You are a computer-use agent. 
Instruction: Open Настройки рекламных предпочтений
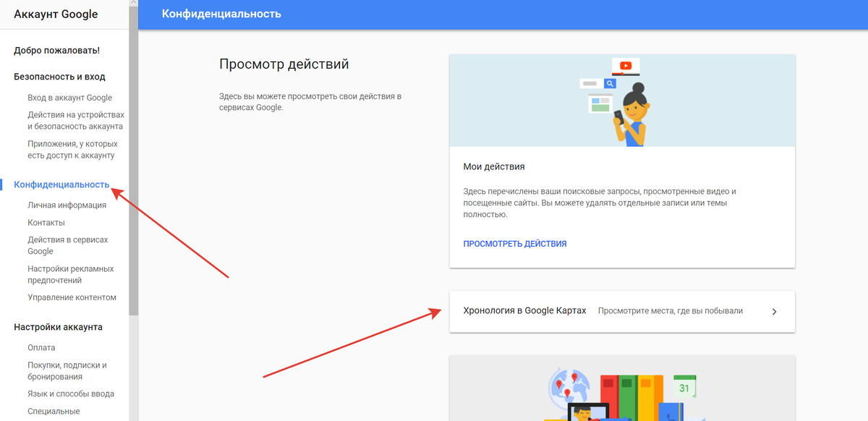coord(70,274)
